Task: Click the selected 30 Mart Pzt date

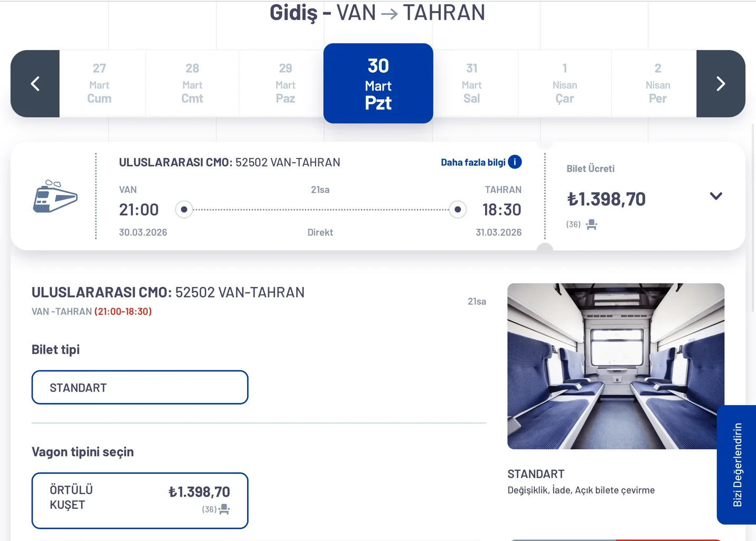Action: point(378,83)
